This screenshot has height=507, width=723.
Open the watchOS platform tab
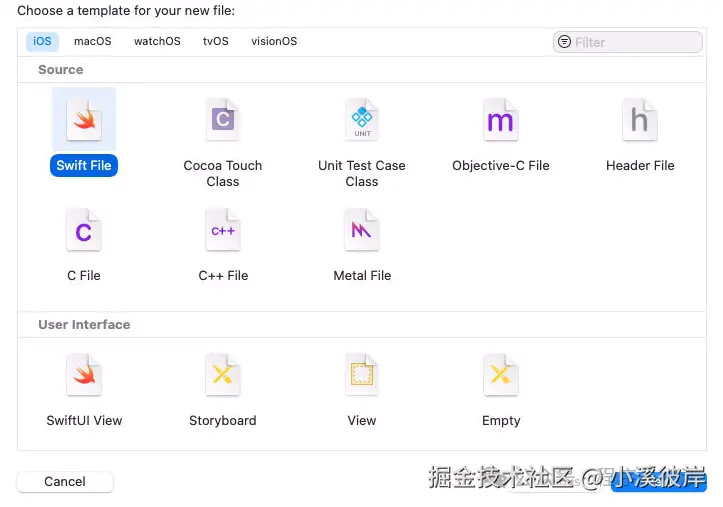coord(157,41)
